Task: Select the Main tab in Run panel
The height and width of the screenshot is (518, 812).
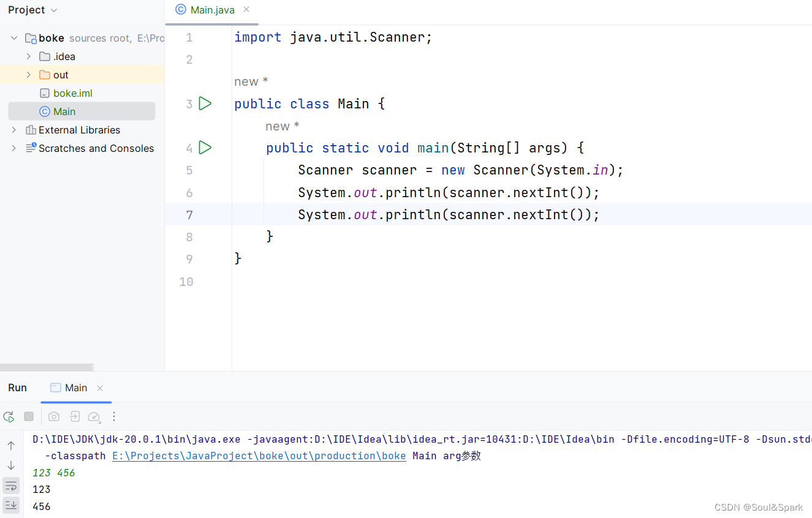Action: pyautogui.click(x=75, y=387)
